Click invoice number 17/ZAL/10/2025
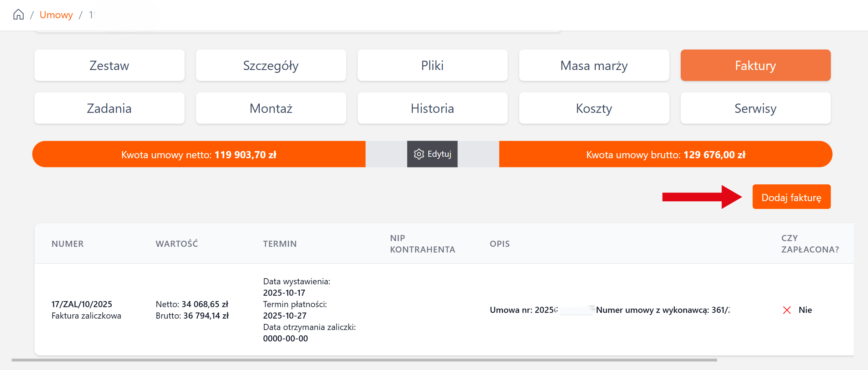Screen dimensions: 868x370 (82, 304)
